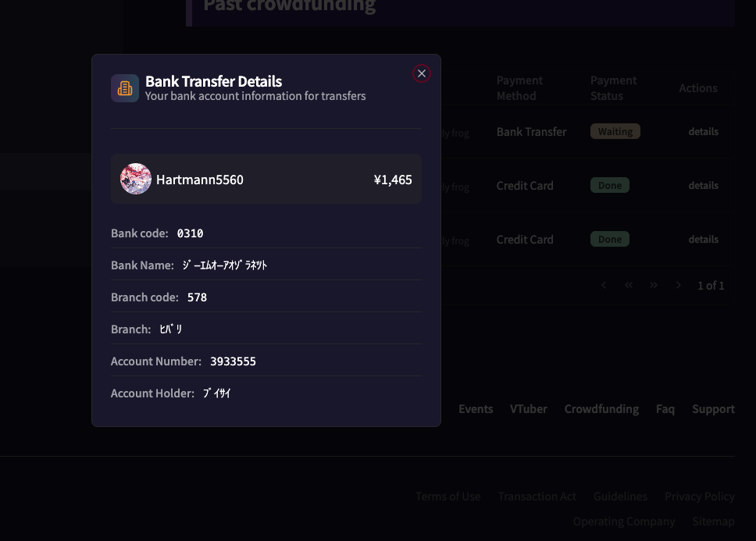This screenshot has height=541, width=756.
Task: View the Transaction Act page
Action: tap(537, 497)
